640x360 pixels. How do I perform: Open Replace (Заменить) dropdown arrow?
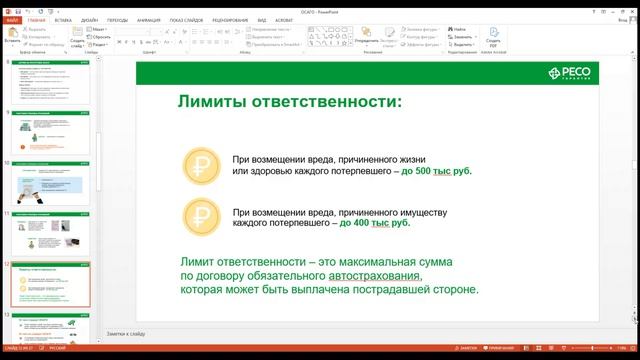(x=476, y=37)
